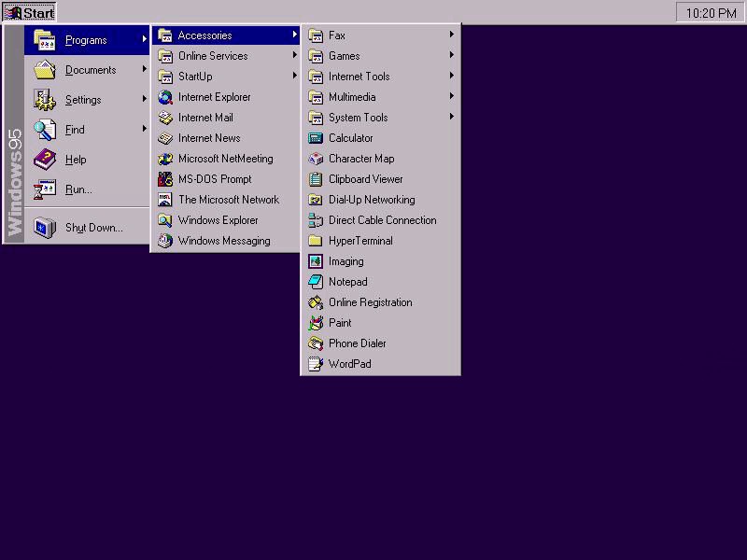The width and height of the screenshot is (747, 560).
Task: Click the Internet Explorer icon
Action: point(165,97)
